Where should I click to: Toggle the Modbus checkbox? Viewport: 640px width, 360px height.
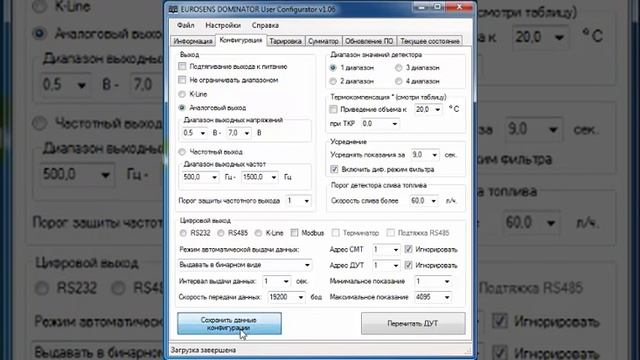coord(294,233)
